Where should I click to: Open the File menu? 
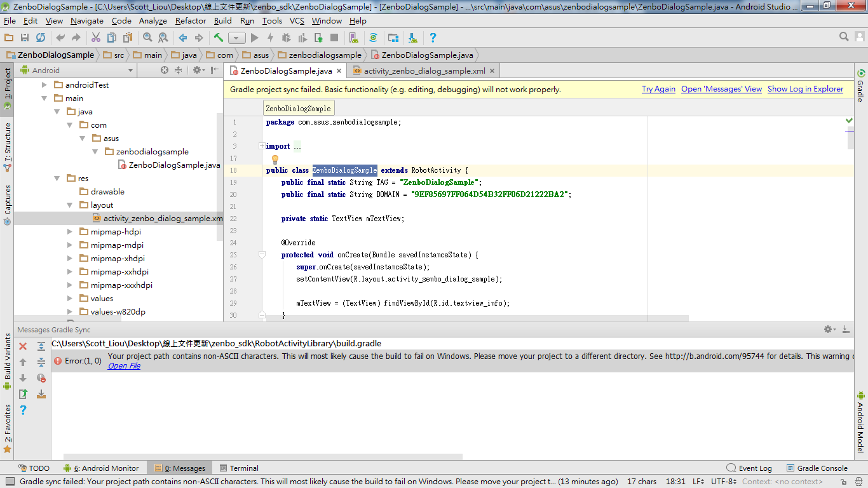(10, 21)
